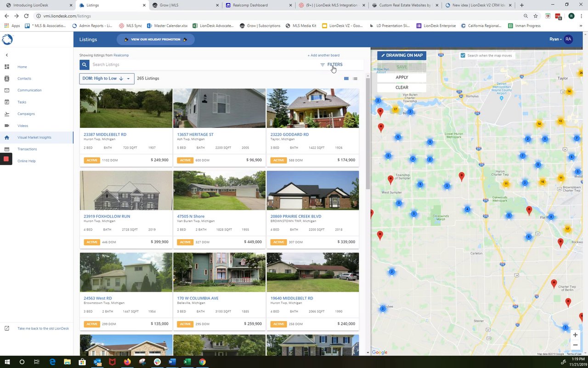Select the Campaigns sidebar icon
Screen dimensions: 588x368
tap(7, 114)
